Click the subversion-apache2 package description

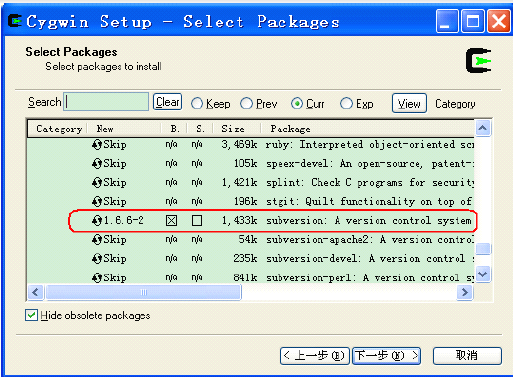[x=370, y=240]
